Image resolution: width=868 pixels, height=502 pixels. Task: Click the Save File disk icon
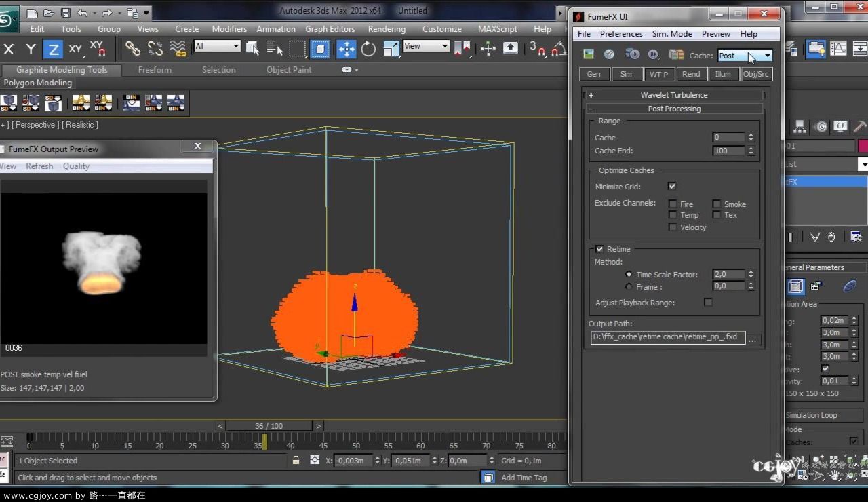click(65, 12)
